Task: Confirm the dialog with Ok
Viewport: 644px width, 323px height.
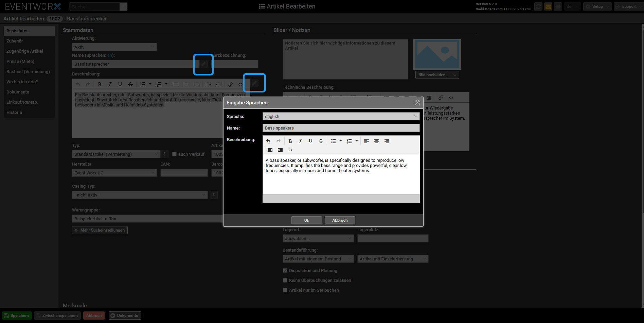Action: coord(306,220)
